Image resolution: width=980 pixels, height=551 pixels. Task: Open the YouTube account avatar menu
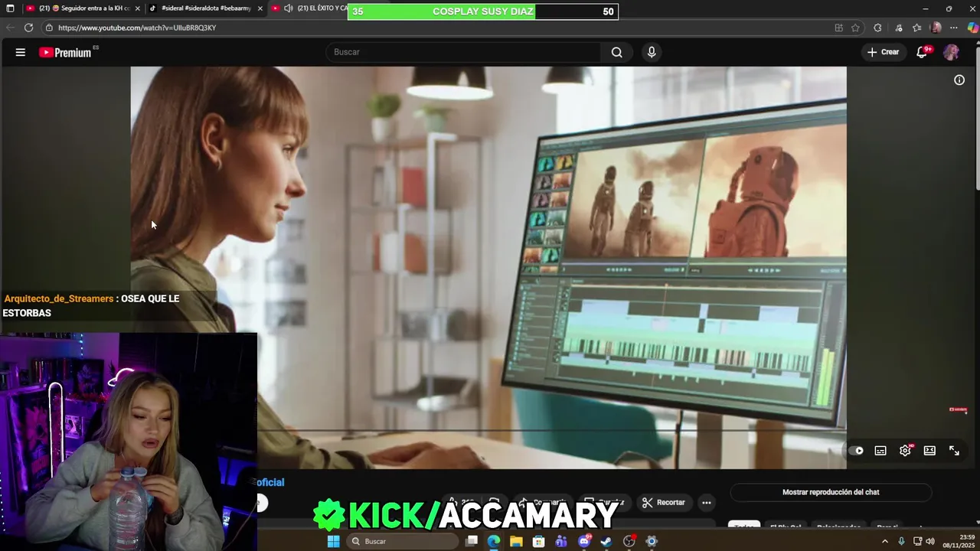click(x=951, y=52)
